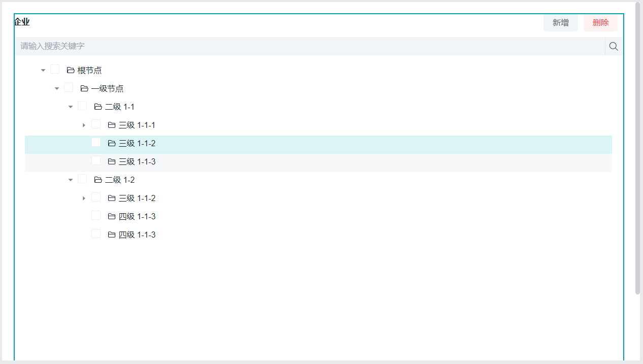
Task: Click folder icon beside 二级 1-1
Action: pyautogui.click(x=98, y=107)
